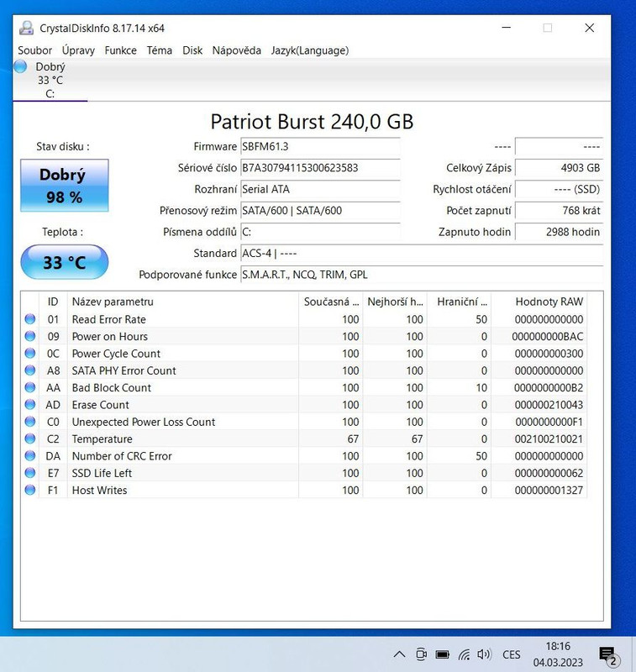
Task: Open the Úpravy menu
Action: [78, 50]
